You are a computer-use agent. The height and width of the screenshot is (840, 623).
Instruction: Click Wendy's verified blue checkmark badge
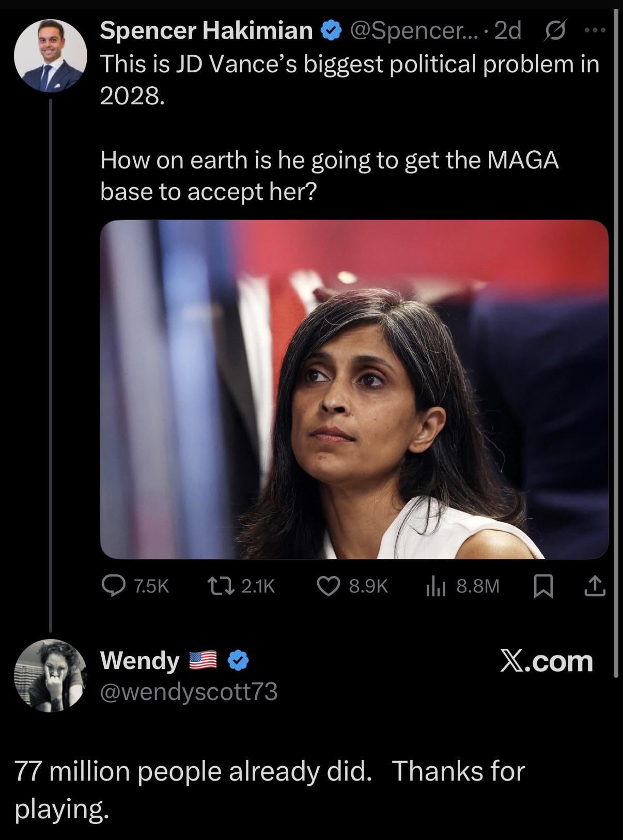(x=239, y=661)
